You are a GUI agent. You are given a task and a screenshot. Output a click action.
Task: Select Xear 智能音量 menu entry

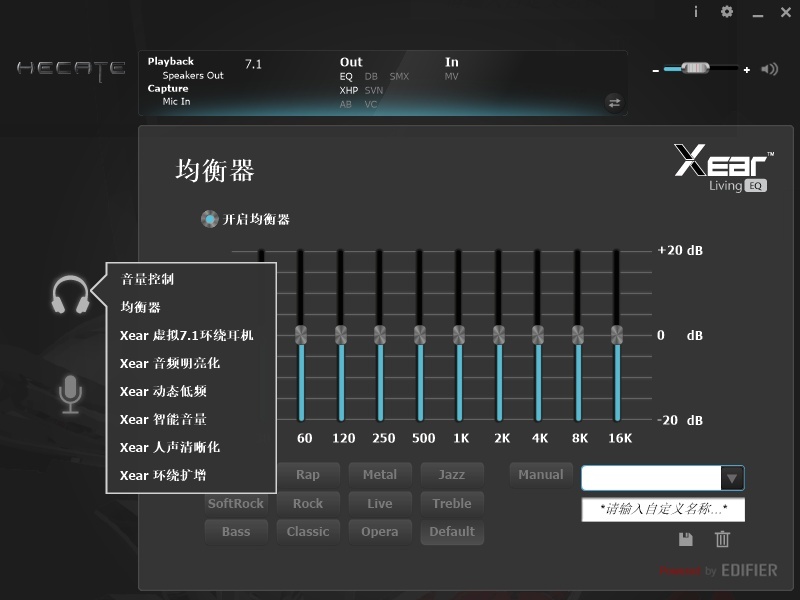(x=163, y=419)
